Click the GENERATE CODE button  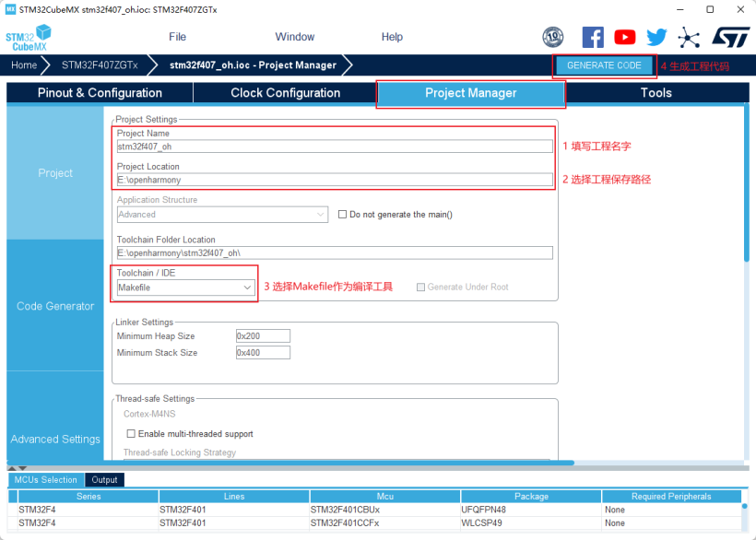coord(604,65)
